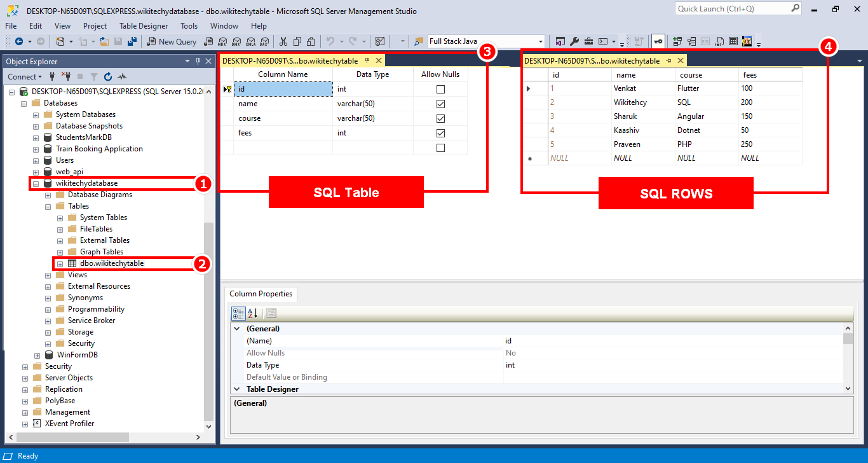Uncheck Allow Nulls for the course column
The image size is (868, 463).
click(440, 118)
